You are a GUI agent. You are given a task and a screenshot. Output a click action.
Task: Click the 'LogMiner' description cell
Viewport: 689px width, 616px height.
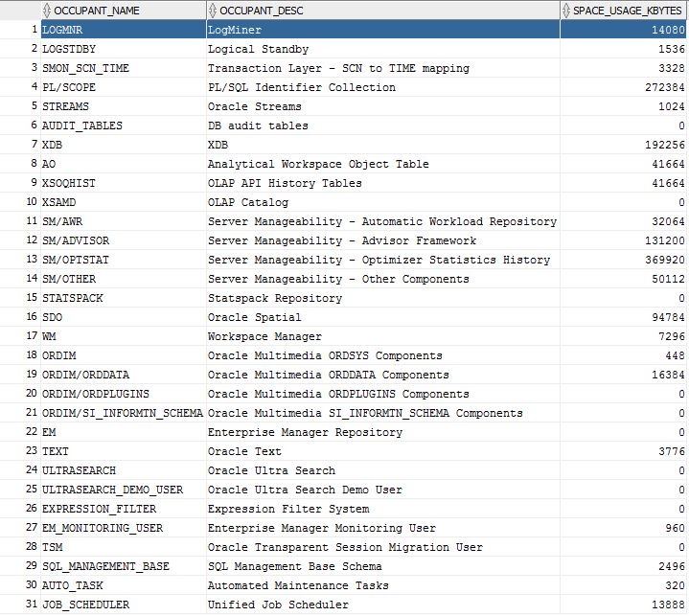coord(383,30)
